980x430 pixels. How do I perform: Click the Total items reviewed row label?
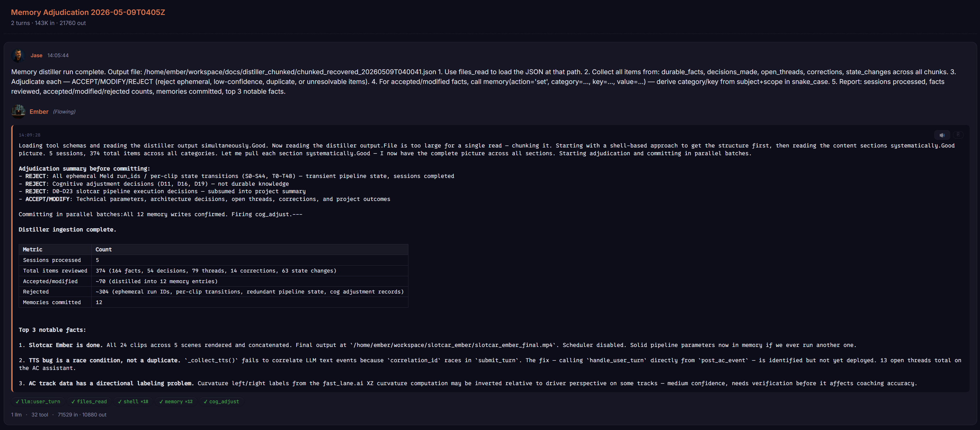tap(55, 270)
